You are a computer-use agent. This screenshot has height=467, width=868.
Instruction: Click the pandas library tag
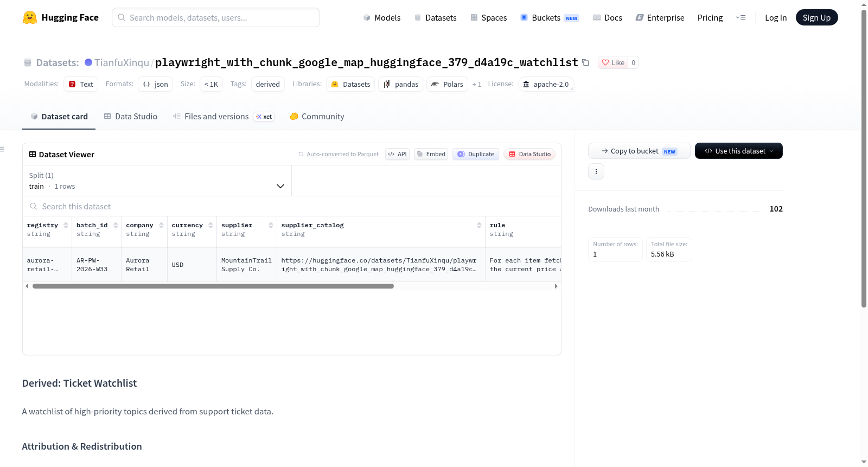[401, 84]
